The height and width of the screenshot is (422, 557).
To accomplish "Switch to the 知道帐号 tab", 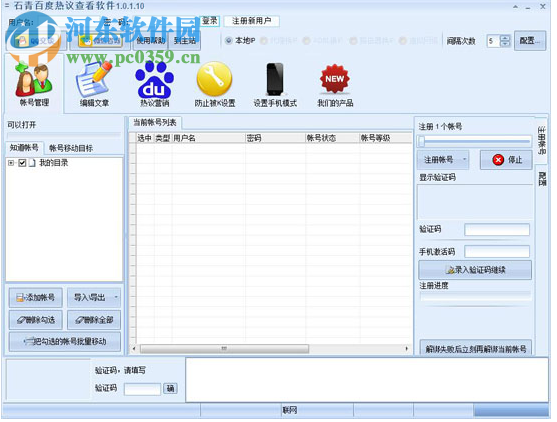I will point(24,148).
